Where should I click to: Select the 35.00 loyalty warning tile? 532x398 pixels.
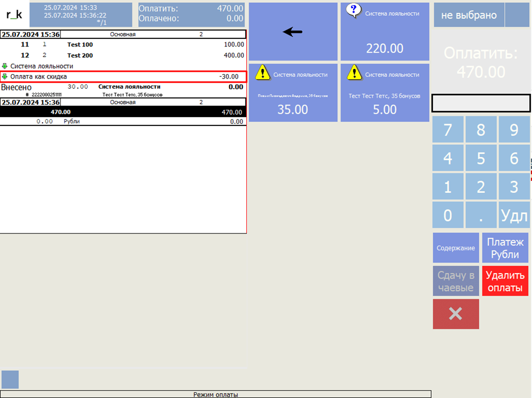(x=293, y=93)
